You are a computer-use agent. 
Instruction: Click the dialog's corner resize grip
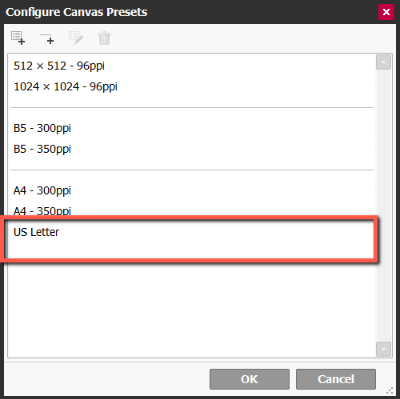tap(390, 390)
